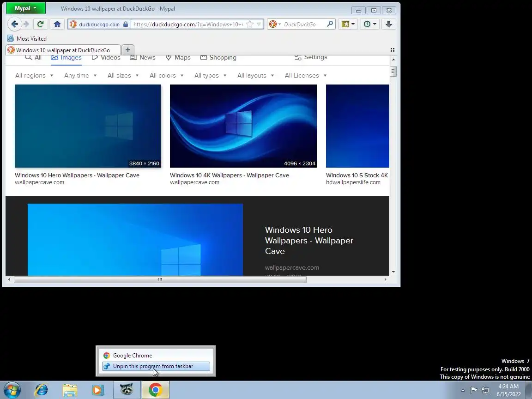
Task: Open Windows 10 4K Wallpapers result title
Action: [230, 175]
